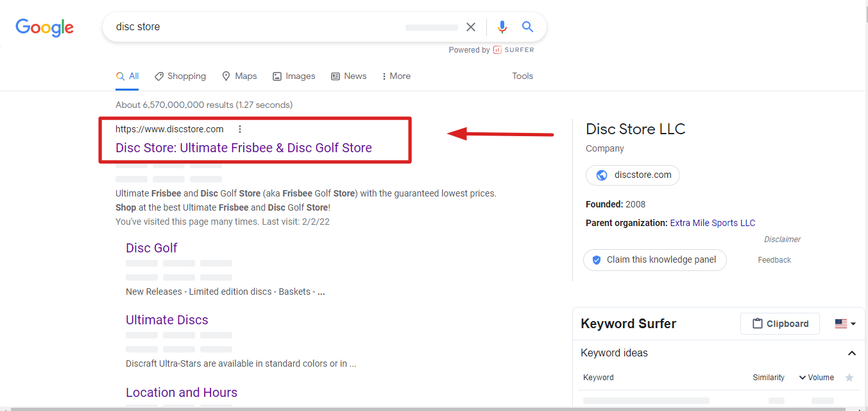Submit search with magnifier icon
Screen dimensions: 868x411
click(527, 27)
